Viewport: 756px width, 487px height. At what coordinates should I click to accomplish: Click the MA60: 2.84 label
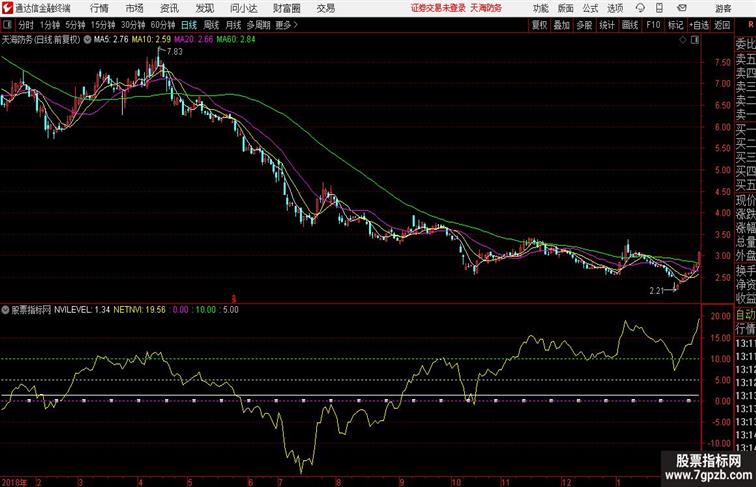236,40
